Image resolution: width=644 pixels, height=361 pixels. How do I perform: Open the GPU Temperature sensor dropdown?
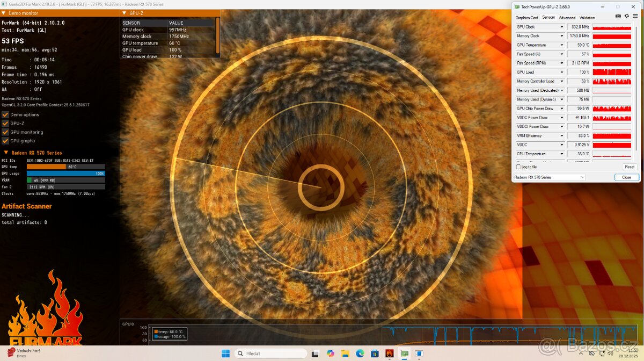click(562, 45)
